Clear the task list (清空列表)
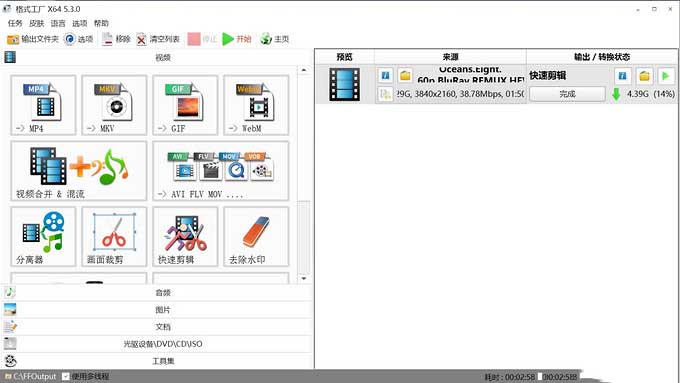 coord(158,39)
